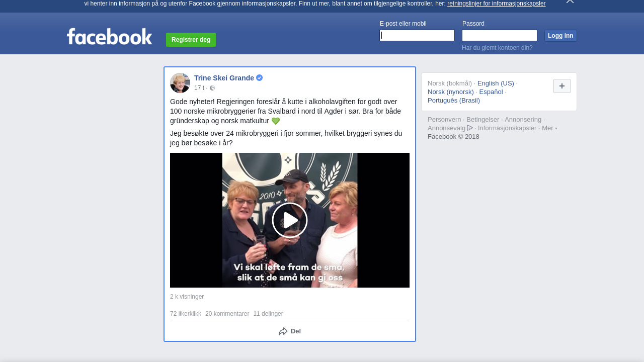Viewport: 644px width, 362px height.
Task: Click the public globe privacy icon
Action: (x=212, y=88)
